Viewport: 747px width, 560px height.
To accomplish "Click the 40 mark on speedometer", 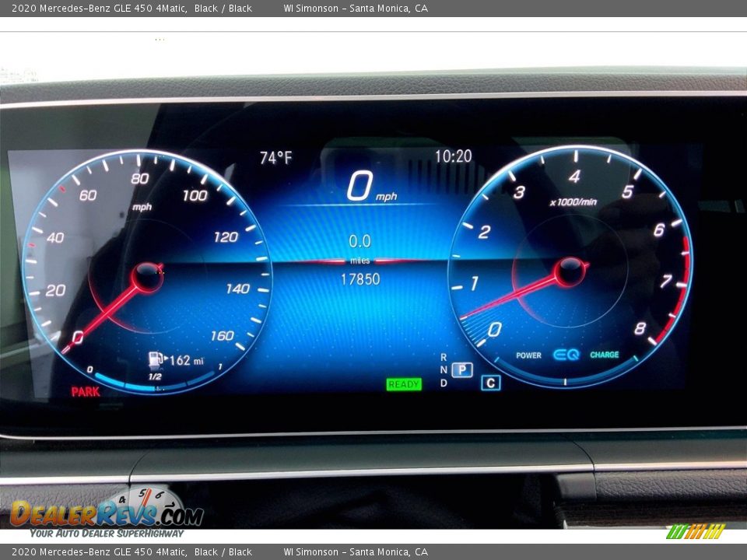I will [55, 237].
